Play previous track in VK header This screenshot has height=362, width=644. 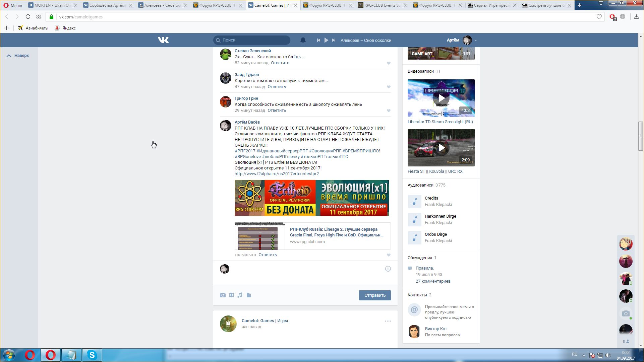pyautogui.click(x=318, y=40)
